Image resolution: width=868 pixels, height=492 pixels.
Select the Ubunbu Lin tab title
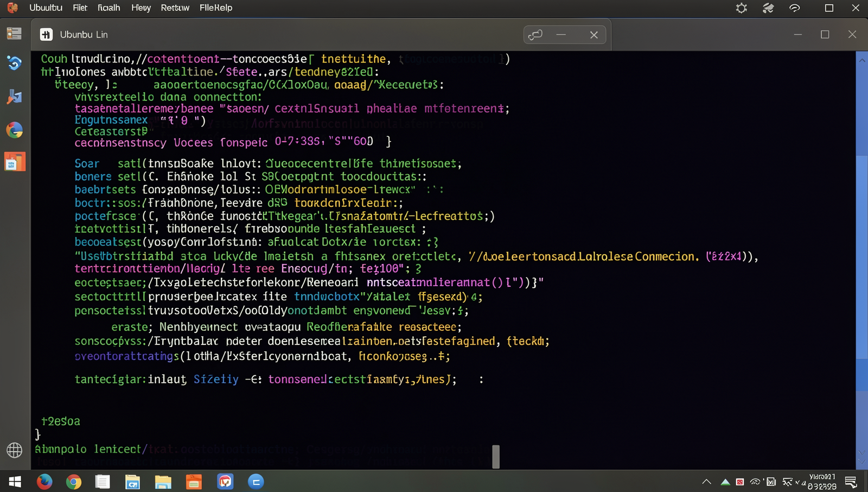pos(84,34)
